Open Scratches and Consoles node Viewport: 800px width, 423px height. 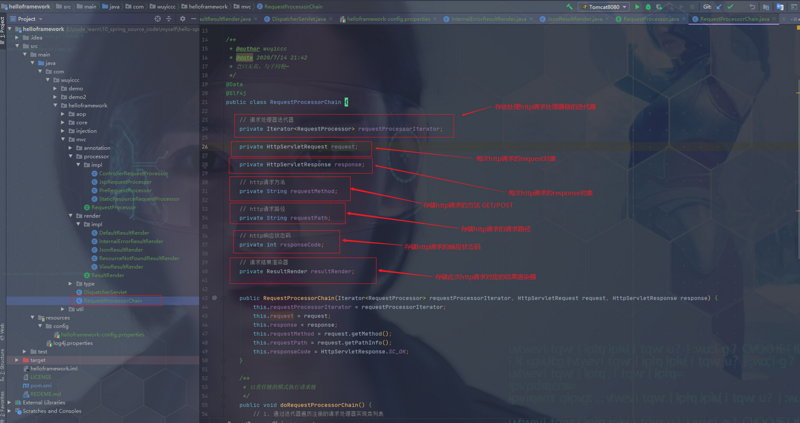[x=52, y=411]
